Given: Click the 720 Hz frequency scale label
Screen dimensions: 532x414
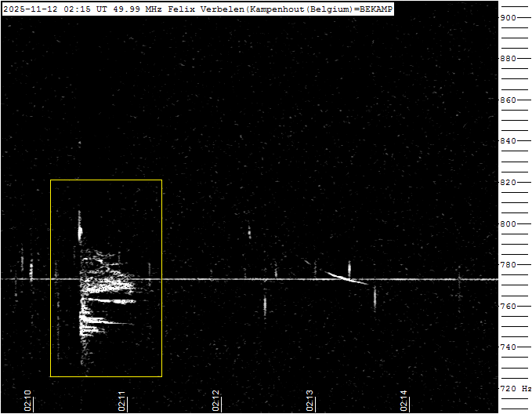Looking at the screenshot, I should pos(515,388).
